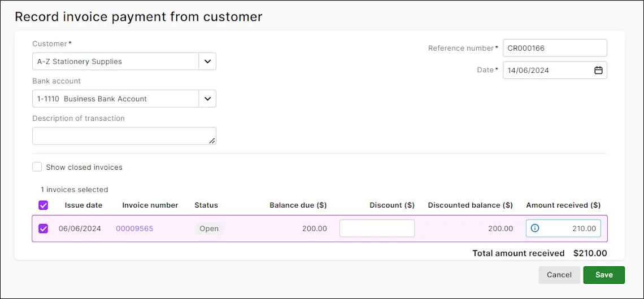
Task: Click the Balance due value 200.00
Action: tap(315, 228)
